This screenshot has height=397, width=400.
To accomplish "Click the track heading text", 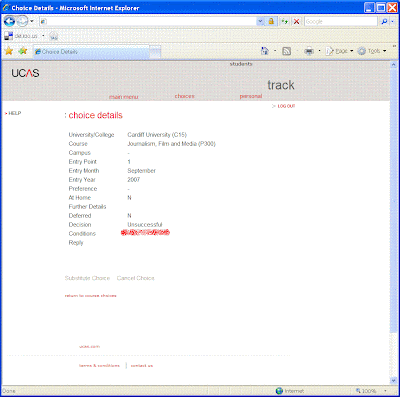I will coord(281,85).
